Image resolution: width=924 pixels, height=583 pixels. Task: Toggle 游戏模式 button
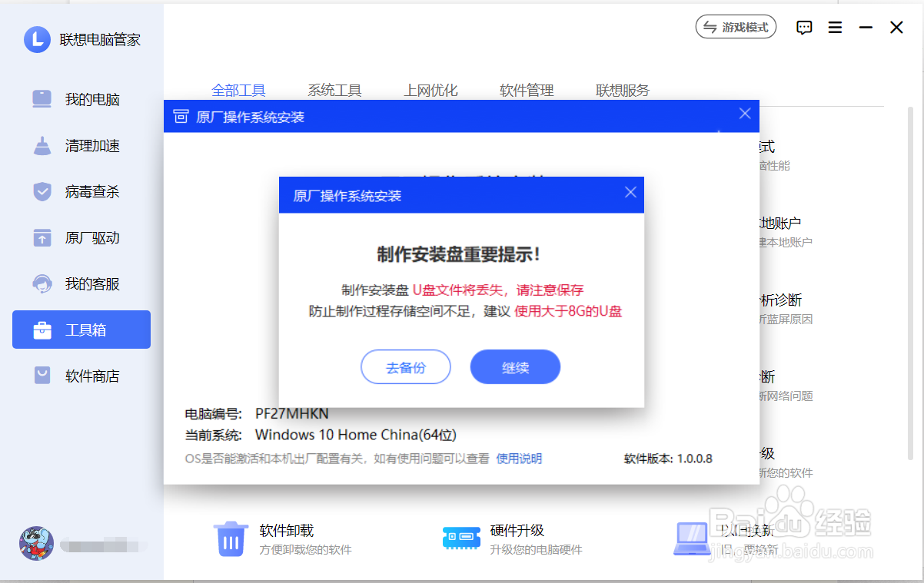(736, 28)
